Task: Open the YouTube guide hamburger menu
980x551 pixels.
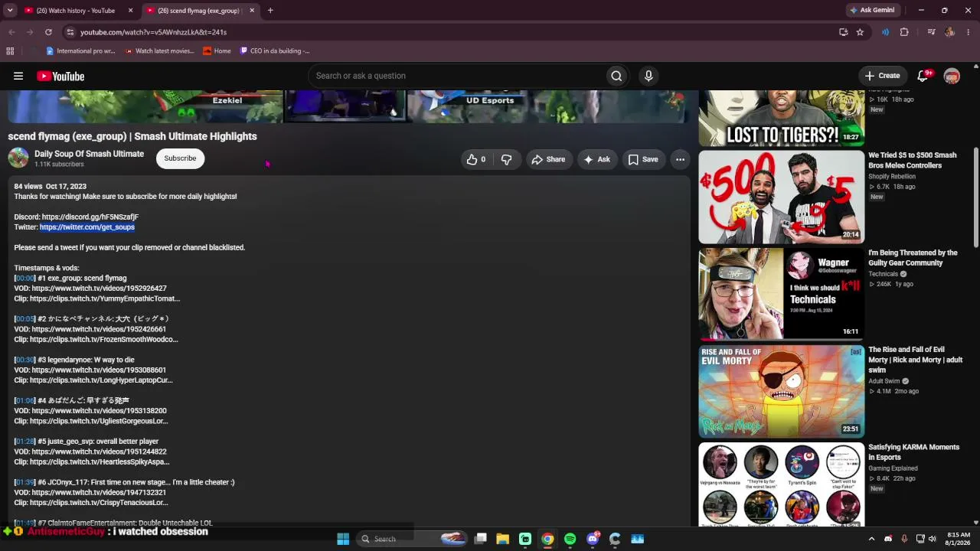Action: 18,76
